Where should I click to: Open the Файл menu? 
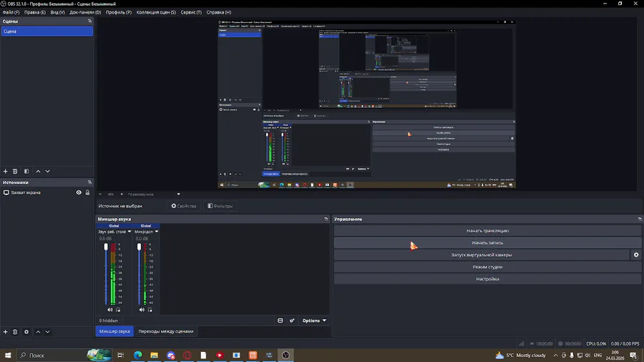11,12
